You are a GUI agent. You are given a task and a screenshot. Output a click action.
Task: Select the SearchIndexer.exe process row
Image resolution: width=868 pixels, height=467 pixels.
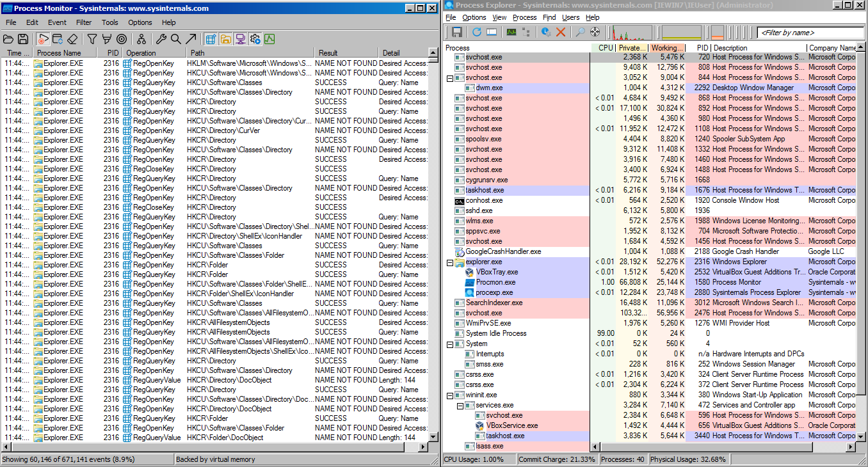tap(650, 303)
